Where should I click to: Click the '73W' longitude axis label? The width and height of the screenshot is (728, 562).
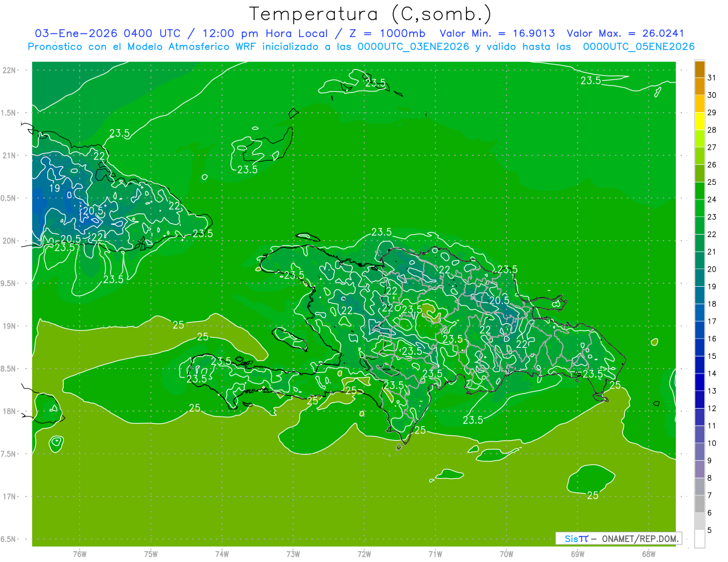pos(293,554)
